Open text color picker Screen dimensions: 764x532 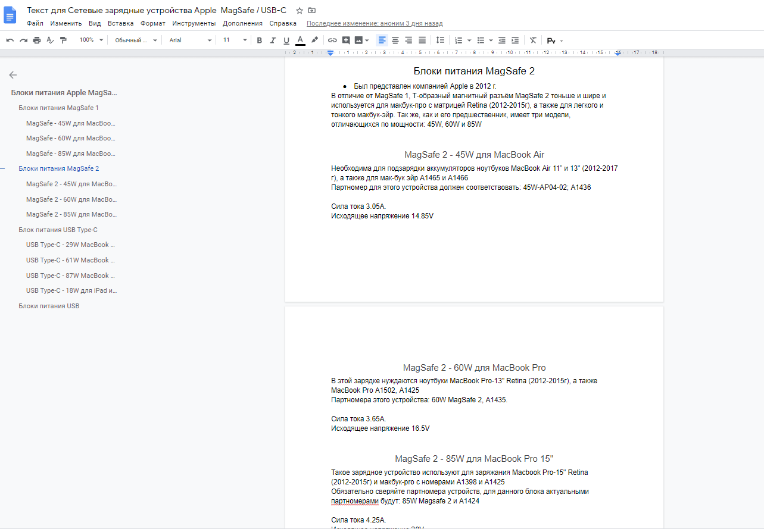[300, 40]
